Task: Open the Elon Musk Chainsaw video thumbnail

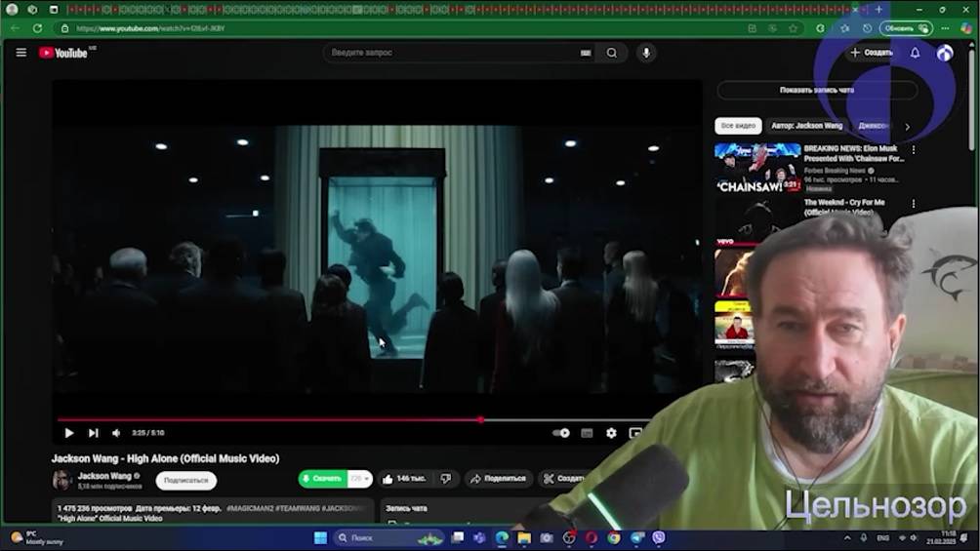Action: click(757, 168)
